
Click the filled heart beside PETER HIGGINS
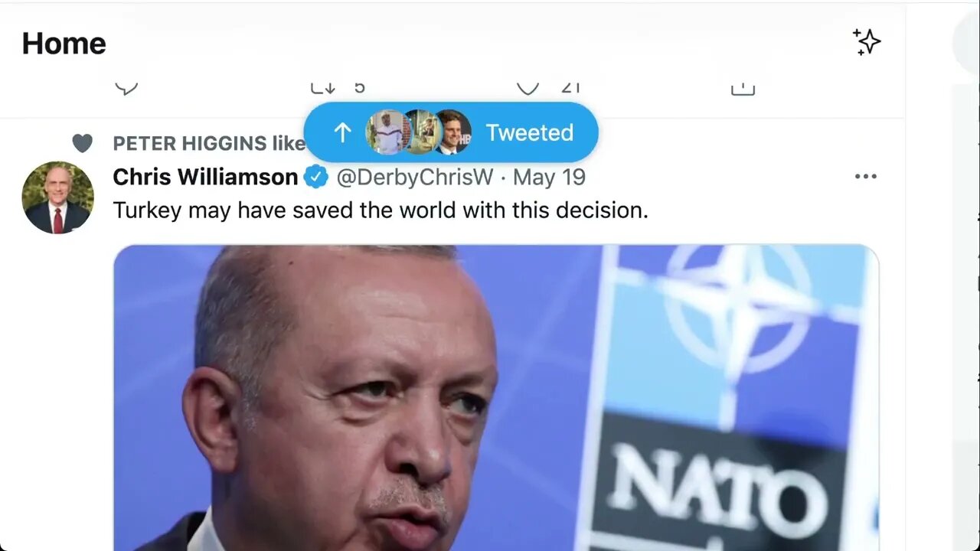pos(82,143)
